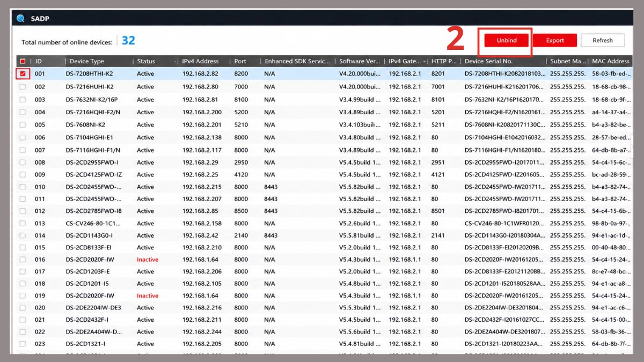Click the Inactive status in row 019
The width and height of the screenshot is (644, 362).
coord(148,296)
